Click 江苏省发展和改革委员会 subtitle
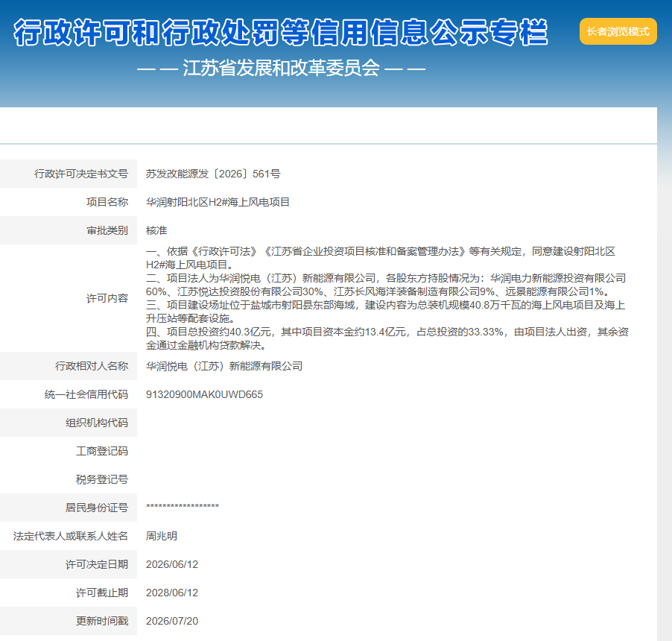 coord(281,68)
